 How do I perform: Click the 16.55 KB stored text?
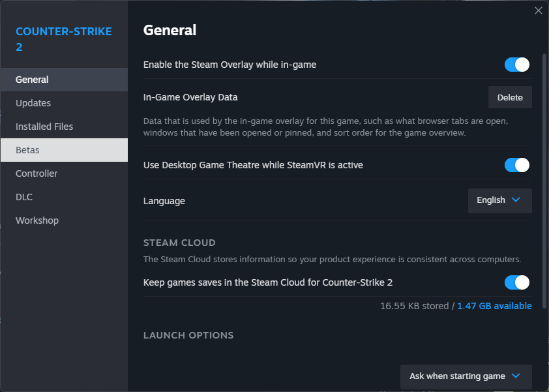point(414,306)
